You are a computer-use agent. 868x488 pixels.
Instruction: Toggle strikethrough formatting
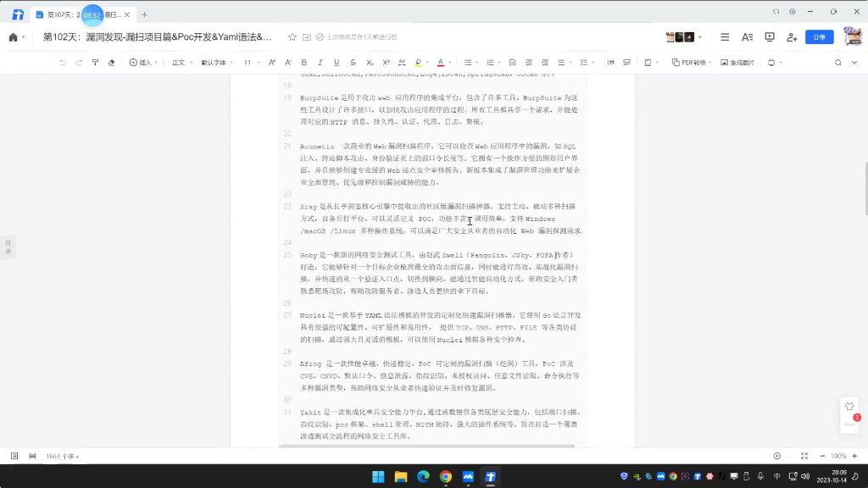[x=353, y=63]
